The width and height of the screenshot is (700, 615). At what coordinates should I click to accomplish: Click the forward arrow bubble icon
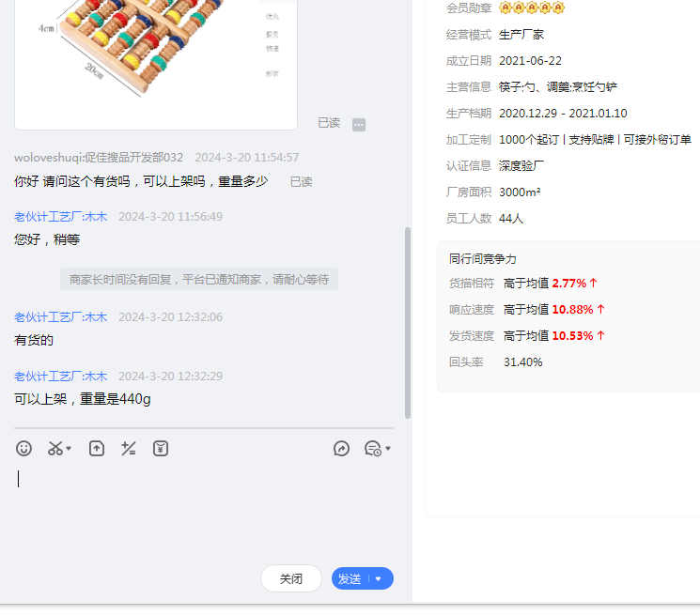[x=341, y=449]
